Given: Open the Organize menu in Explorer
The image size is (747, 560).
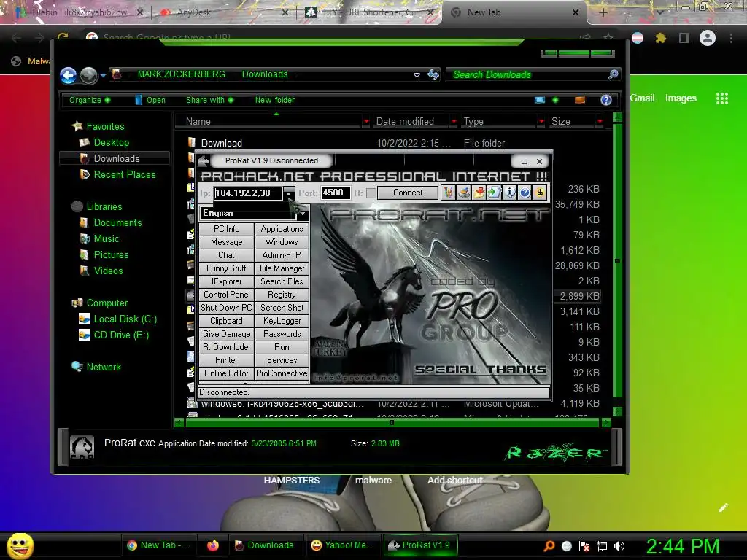Looking at the screenshot, I should pos(90,100).
